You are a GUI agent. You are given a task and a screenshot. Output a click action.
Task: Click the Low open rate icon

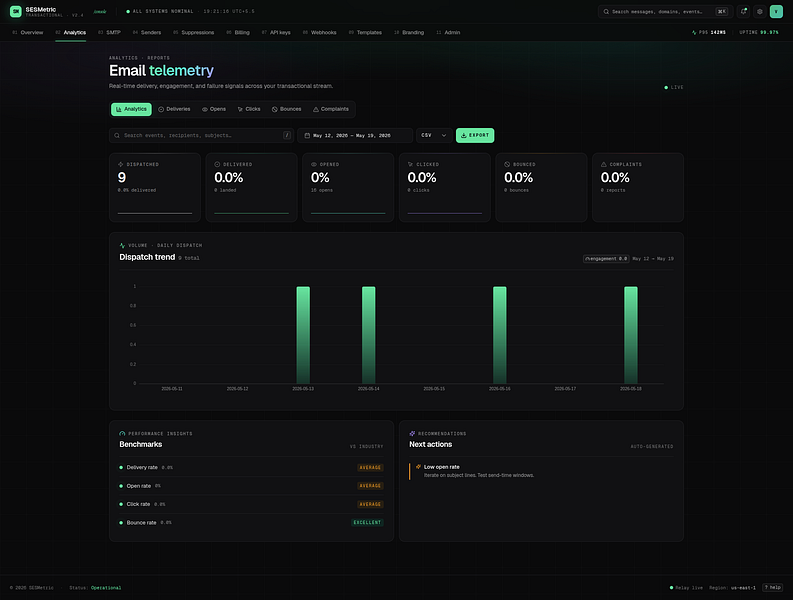(418, 467)
